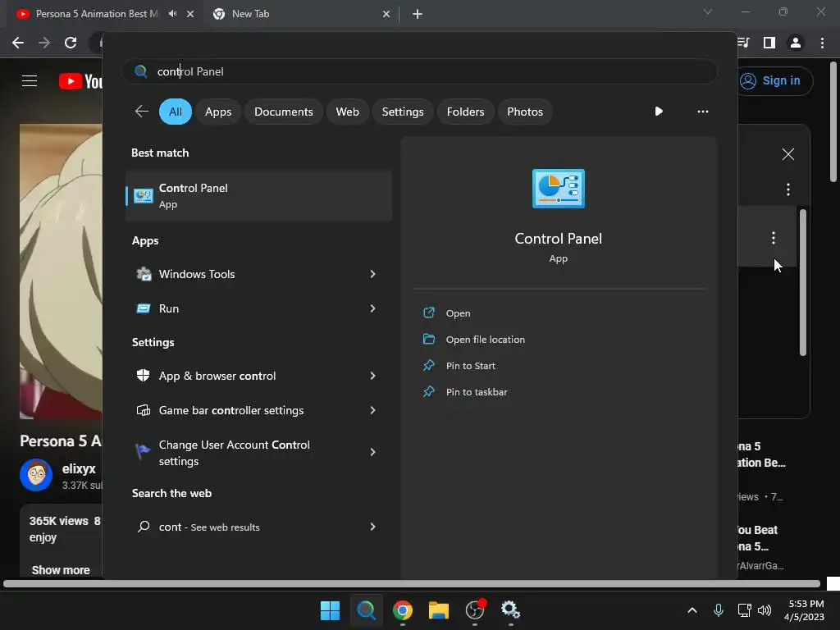
Task: Click Windows Start button on taskbar
Action: [x=330, y=610]
